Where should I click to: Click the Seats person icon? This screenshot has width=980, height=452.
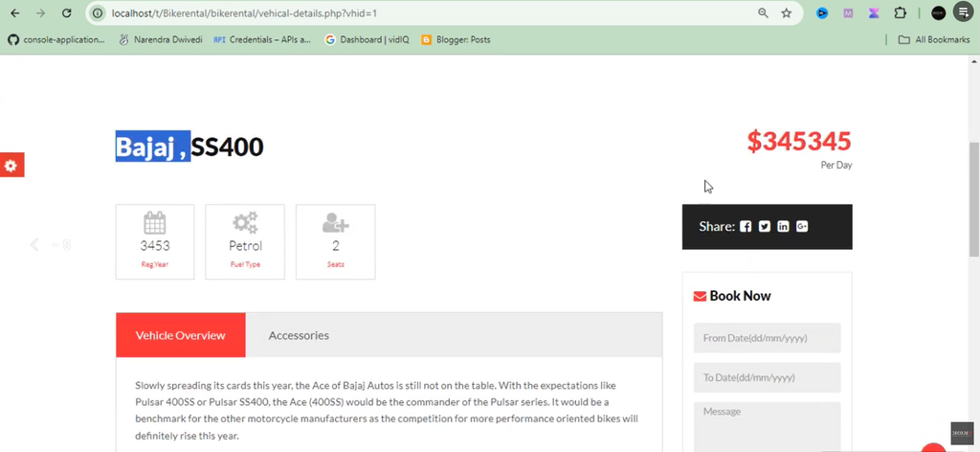pos(336,222)
